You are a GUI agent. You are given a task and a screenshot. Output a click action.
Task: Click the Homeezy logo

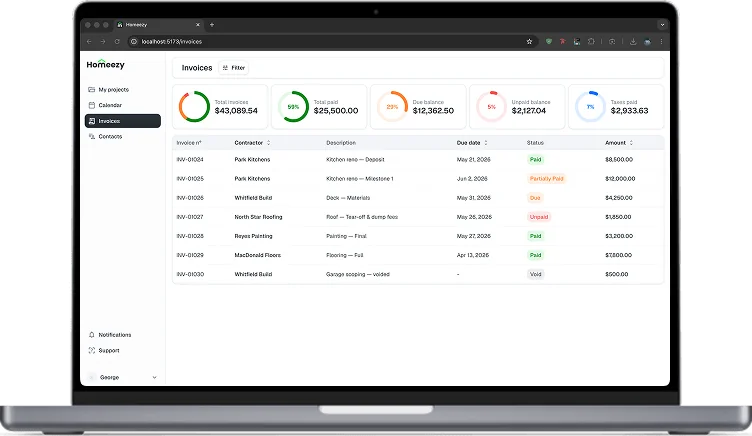point(106,64)
